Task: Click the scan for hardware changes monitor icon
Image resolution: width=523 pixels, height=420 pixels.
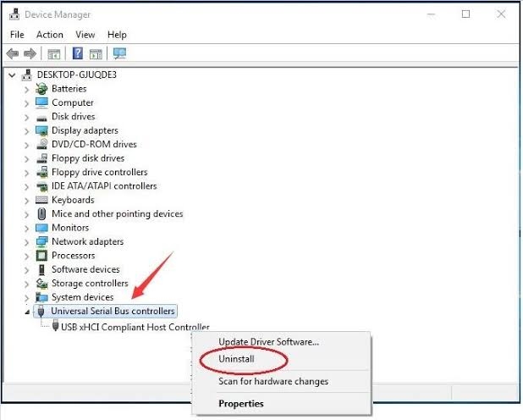Action: pyautogui.click(x=119, y=53)
